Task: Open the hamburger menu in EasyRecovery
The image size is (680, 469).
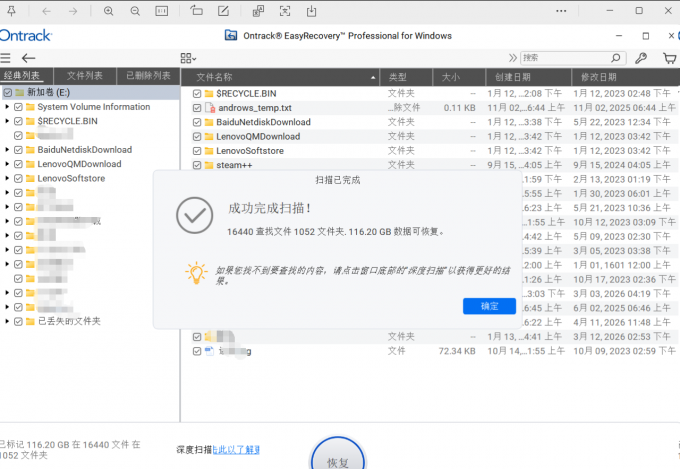Action: [x=5, y=58]
